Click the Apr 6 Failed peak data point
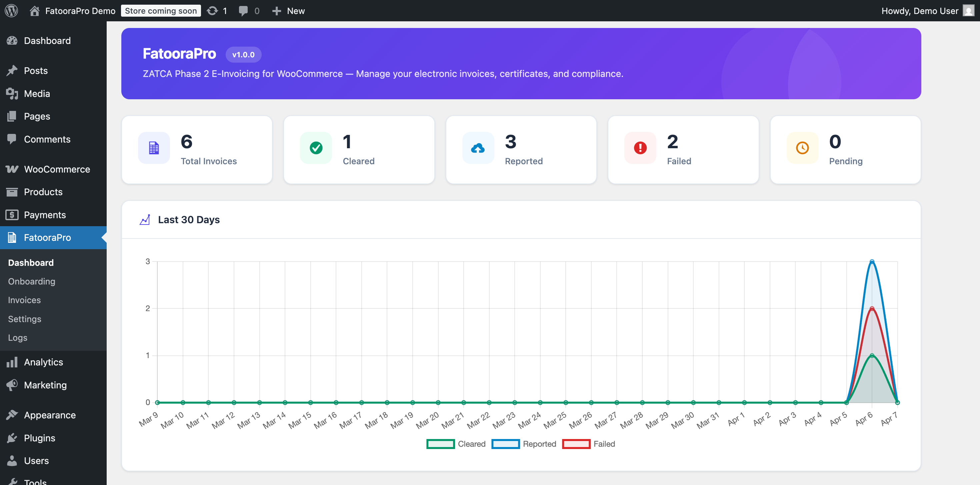Screen dimensions: 980x485 tap(872, 309)
